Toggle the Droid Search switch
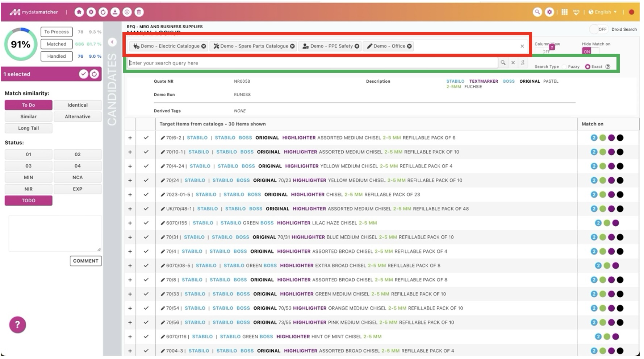Screen dimensions: 644x359 click(x=598, y=29)
